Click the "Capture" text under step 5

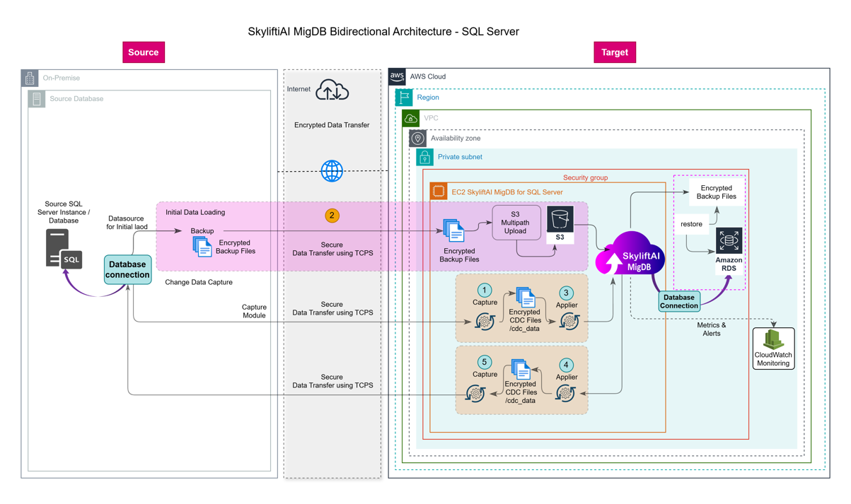(485, 375)
